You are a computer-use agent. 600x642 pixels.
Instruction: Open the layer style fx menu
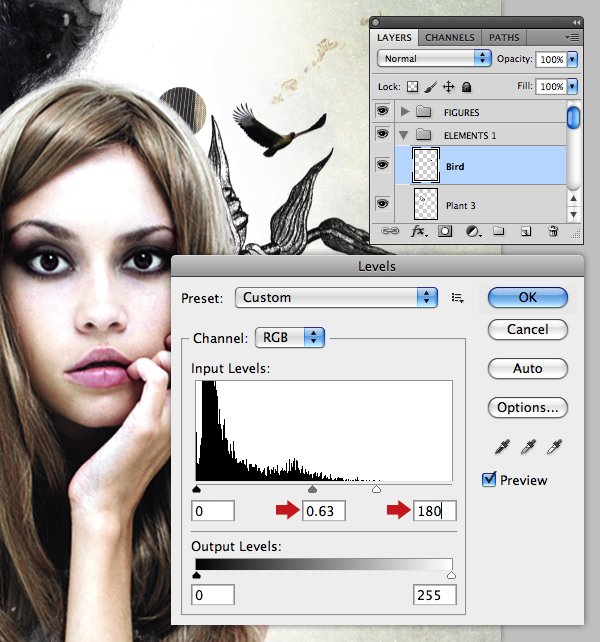[x=419, y=231]
